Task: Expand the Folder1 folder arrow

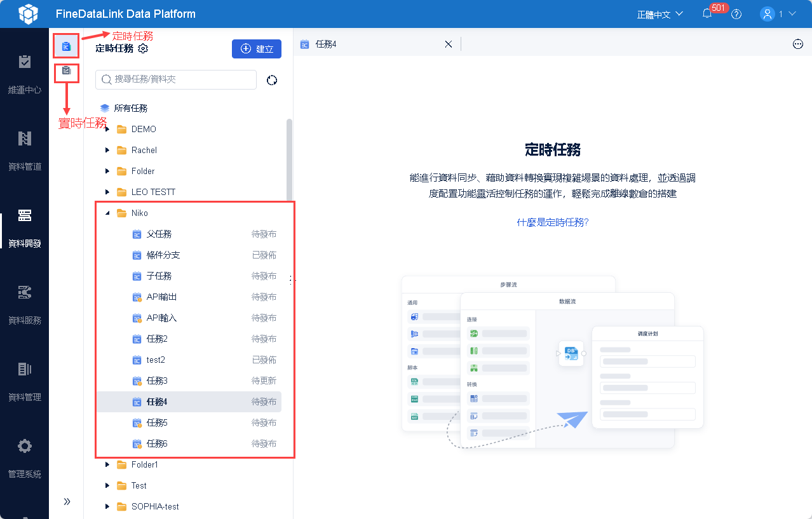Action: click(x=107, y=464)
